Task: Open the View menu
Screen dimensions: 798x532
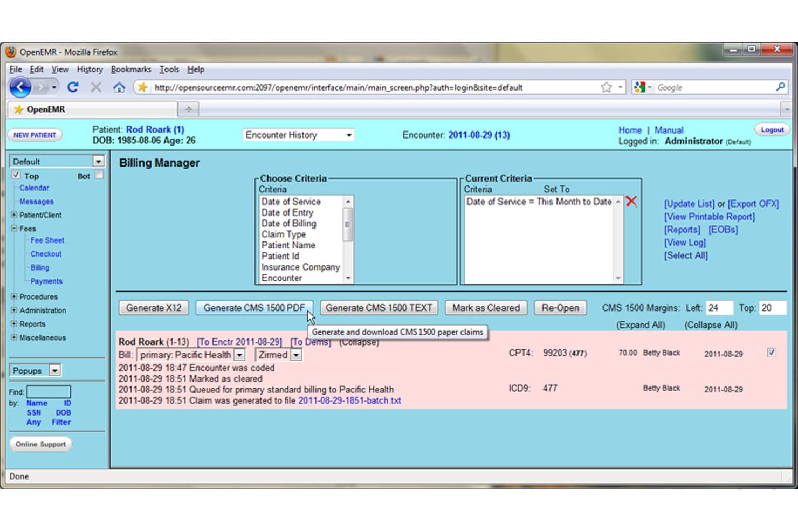Action: 60,69
